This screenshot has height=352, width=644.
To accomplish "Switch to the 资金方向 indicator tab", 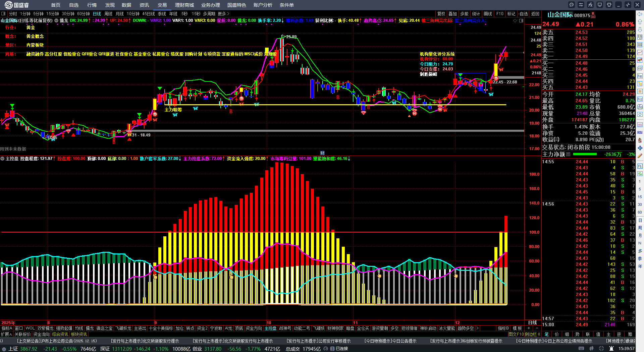I will [254, 328].
